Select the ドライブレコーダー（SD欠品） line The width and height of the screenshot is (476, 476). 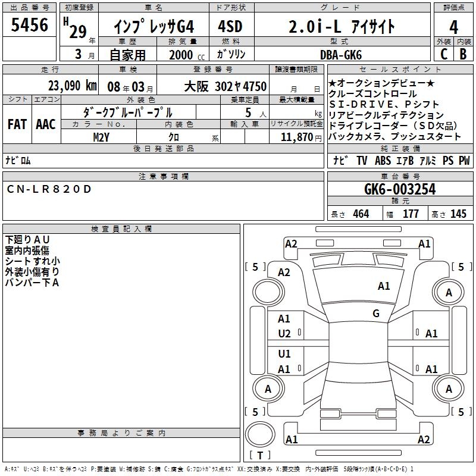[x=393, y=126]
